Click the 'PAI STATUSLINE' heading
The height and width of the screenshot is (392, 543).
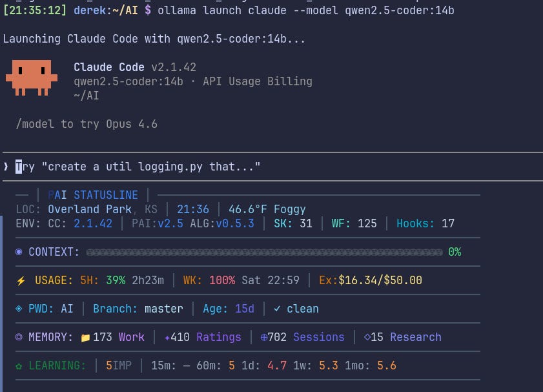point(93,195)
